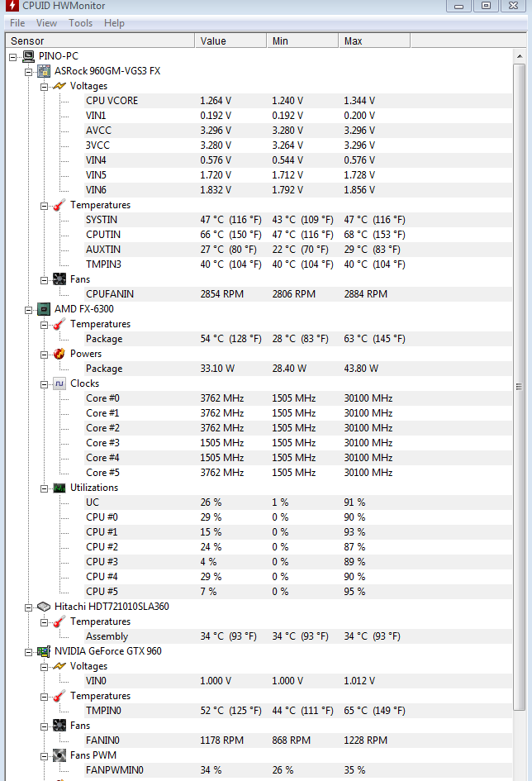Click the AMD FX-6300 Temperatures thermometer icon
The height and width of the screenshot is (781, 532).
click(59, 324)
